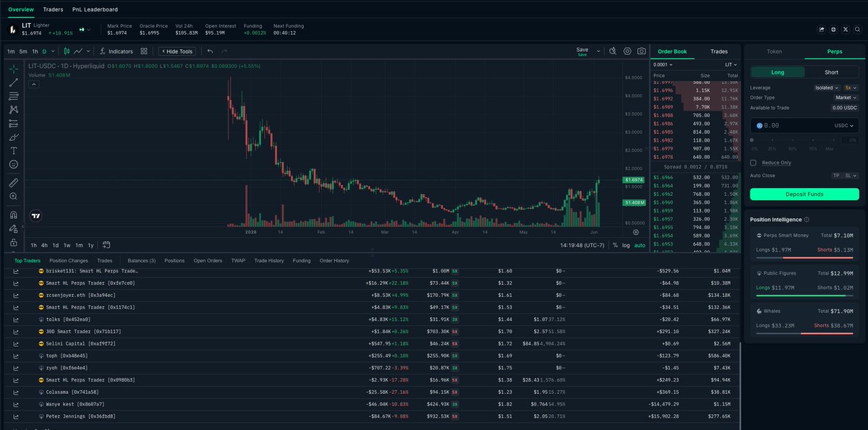Click the candlestick chart type icon

coord(67,51)
